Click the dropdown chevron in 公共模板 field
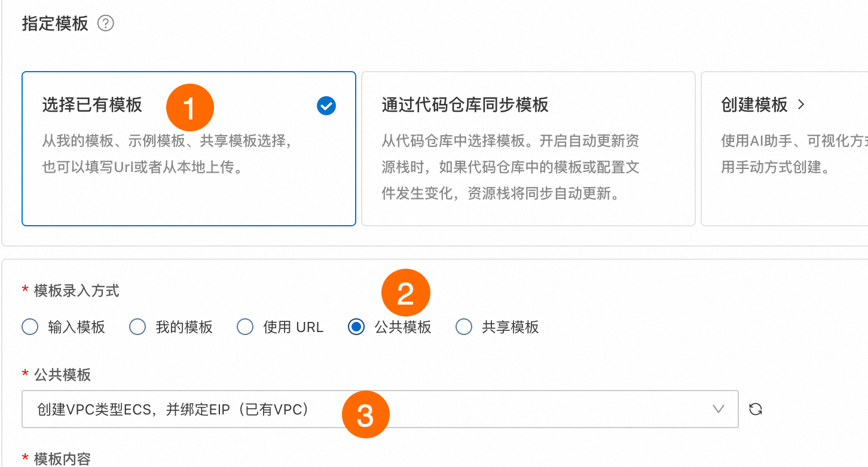The width and height of the screenshot is (868, 467). [x=719, y=410]
